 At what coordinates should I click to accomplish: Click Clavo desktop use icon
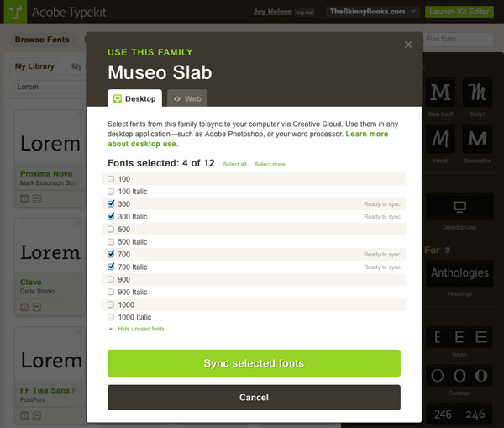pos(37,307)
